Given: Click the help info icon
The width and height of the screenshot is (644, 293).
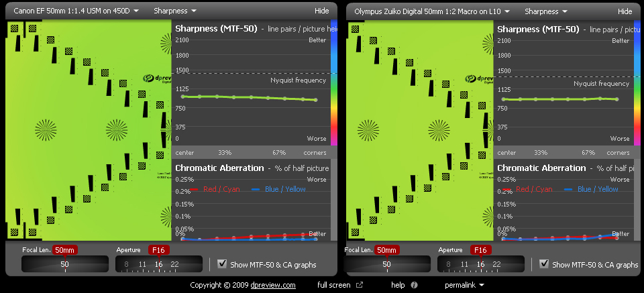Looking at the screenshot, I should click(x=414, y=285).
